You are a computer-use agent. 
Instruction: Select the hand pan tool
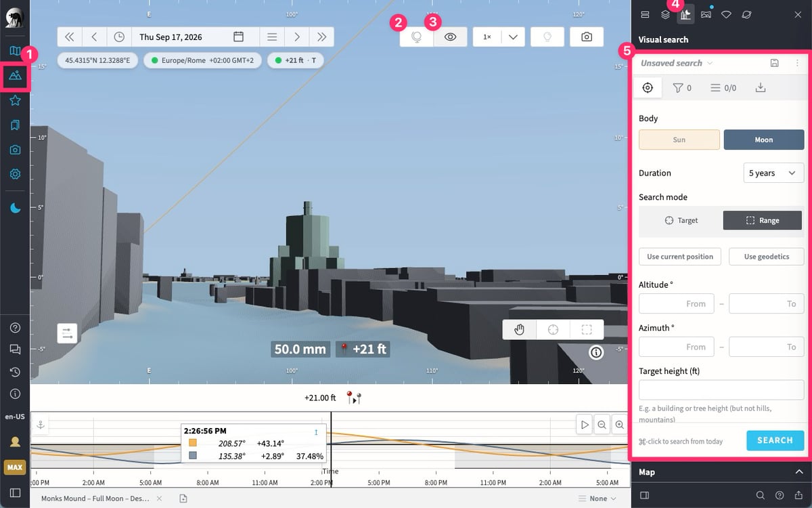point(520,329)
